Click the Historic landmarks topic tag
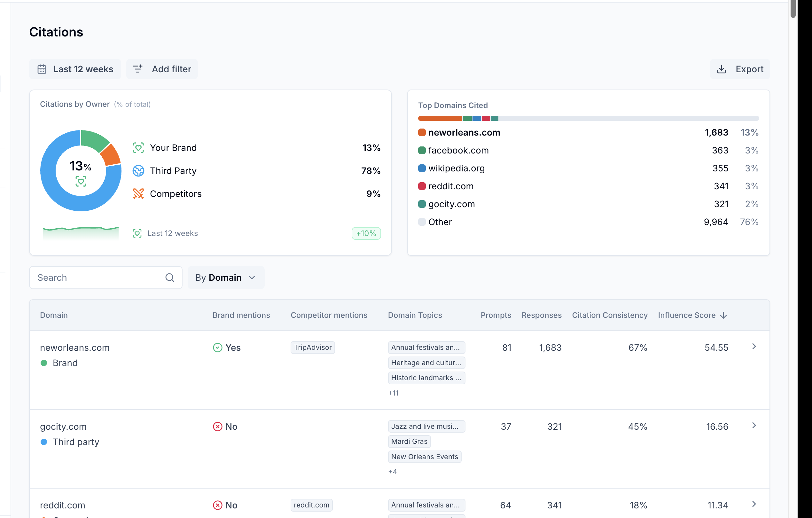 426,378
